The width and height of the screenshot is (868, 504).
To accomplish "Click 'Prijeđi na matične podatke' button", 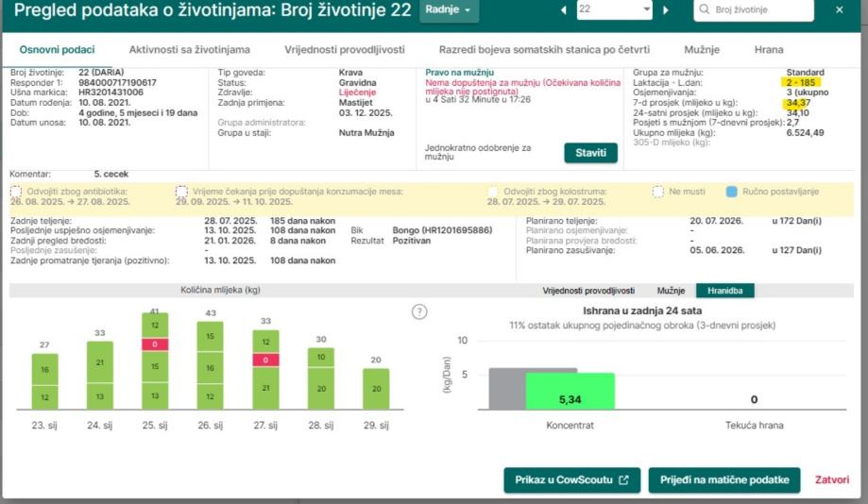I will point(723,479).
